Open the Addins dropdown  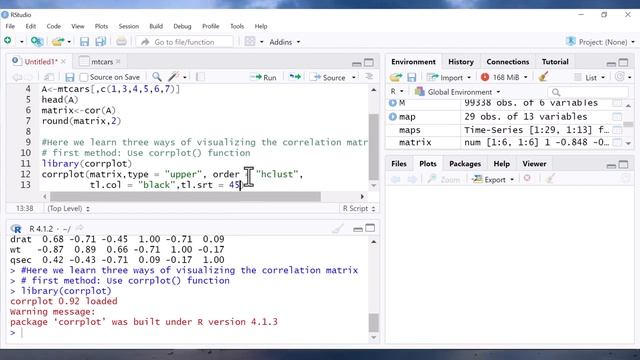click(284, 42)
